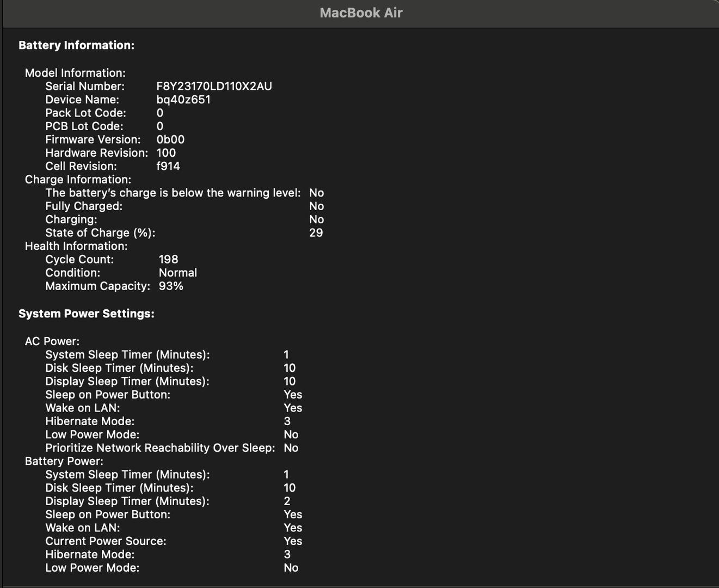719x588 pixels.
Task: Select AC Power Wake on LAN label
Action: (x=83, y=408)
